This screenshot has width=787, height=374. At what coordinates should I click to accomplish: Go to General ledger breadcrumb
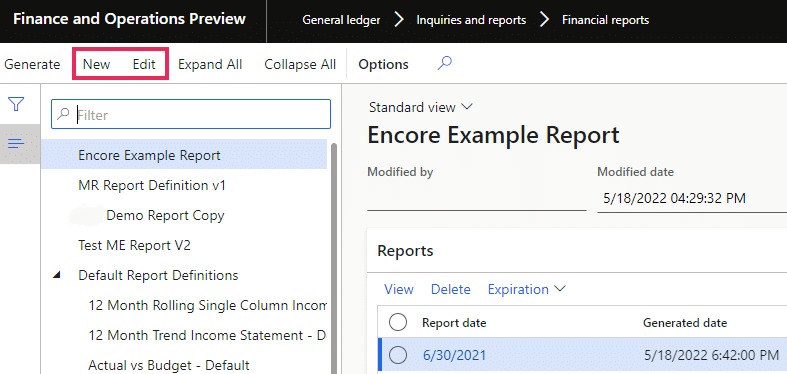click(341, 20)
